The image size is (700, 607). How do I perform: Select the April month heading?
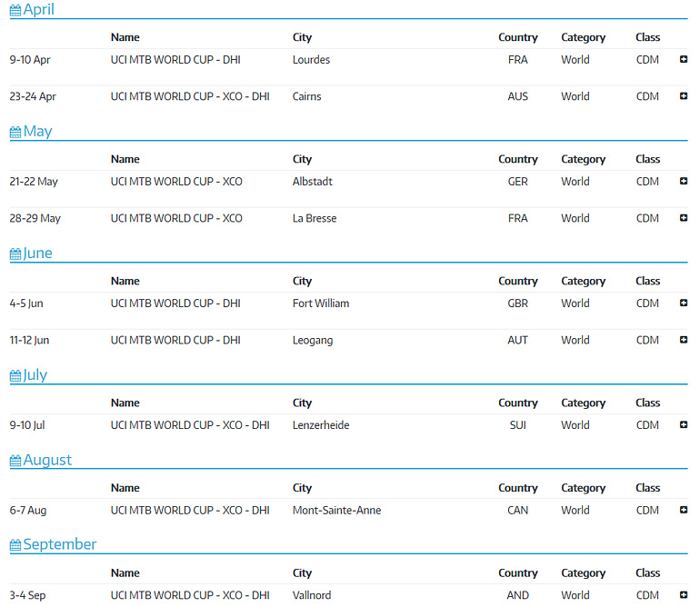[x=38, y=9]
